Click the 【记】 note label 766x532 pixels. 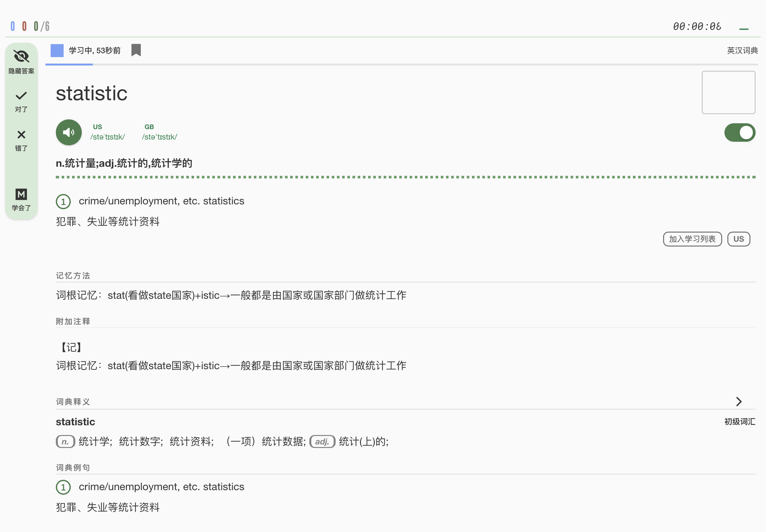coord(71,347)
